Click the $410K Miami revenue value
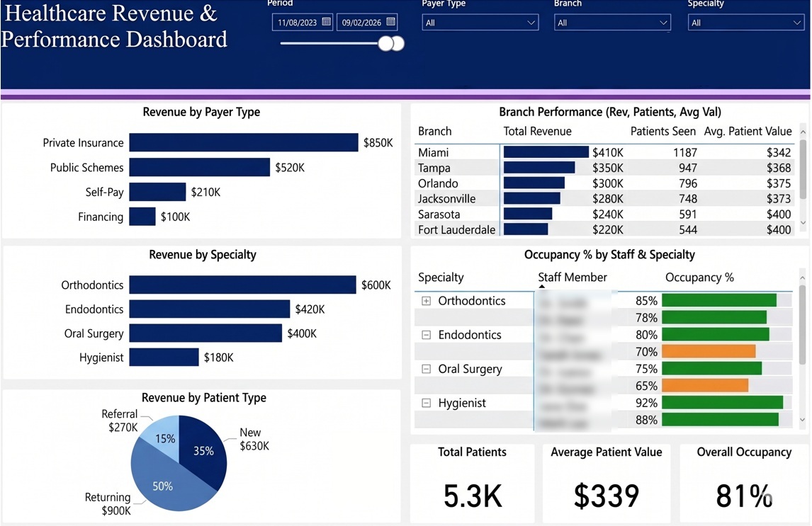 [x=608, y=153]
